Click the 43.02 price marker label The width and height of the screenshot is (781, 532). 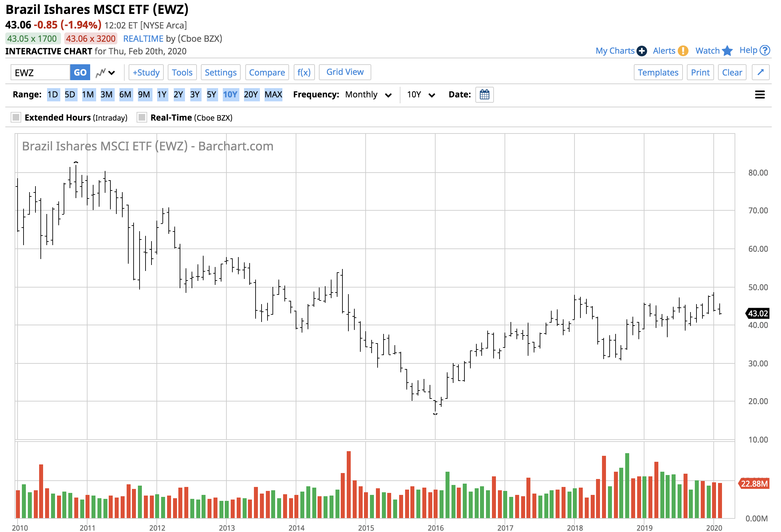coord(757,313)
